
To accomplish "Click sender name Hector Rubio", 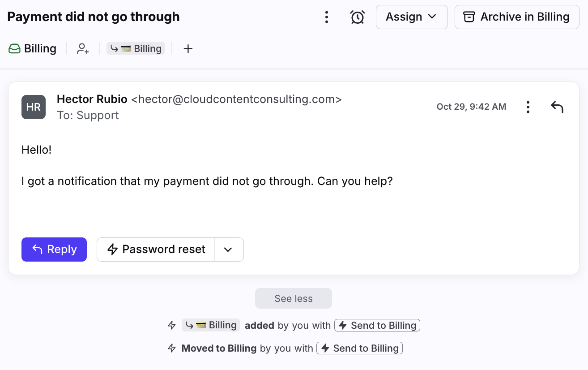I will pyautogui.click(x=92, y=99).
